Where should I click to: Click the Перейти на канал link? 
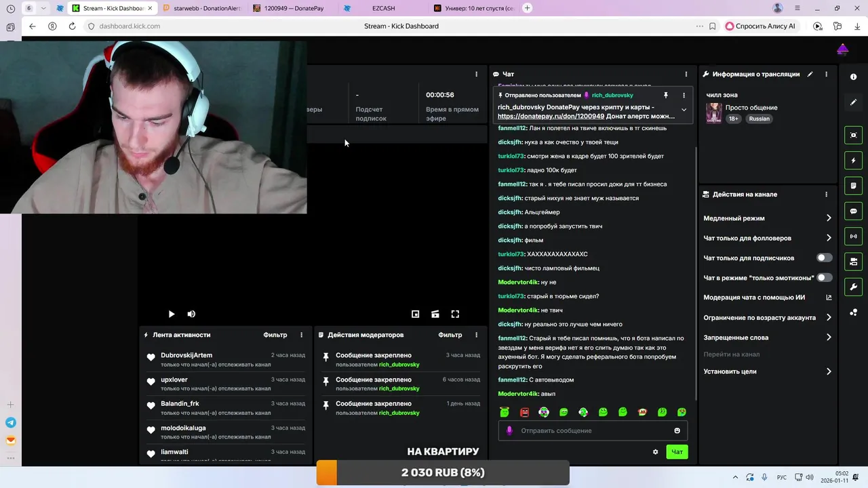pos(731,354)
